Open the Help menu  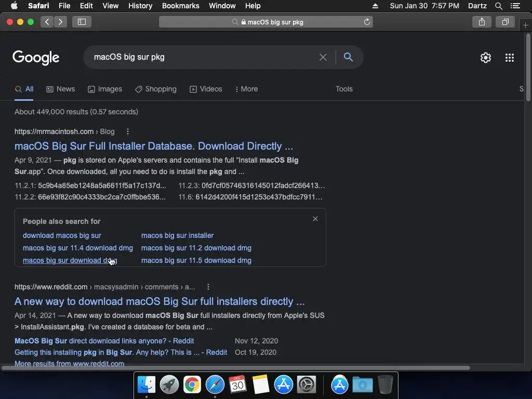(253, 6)
